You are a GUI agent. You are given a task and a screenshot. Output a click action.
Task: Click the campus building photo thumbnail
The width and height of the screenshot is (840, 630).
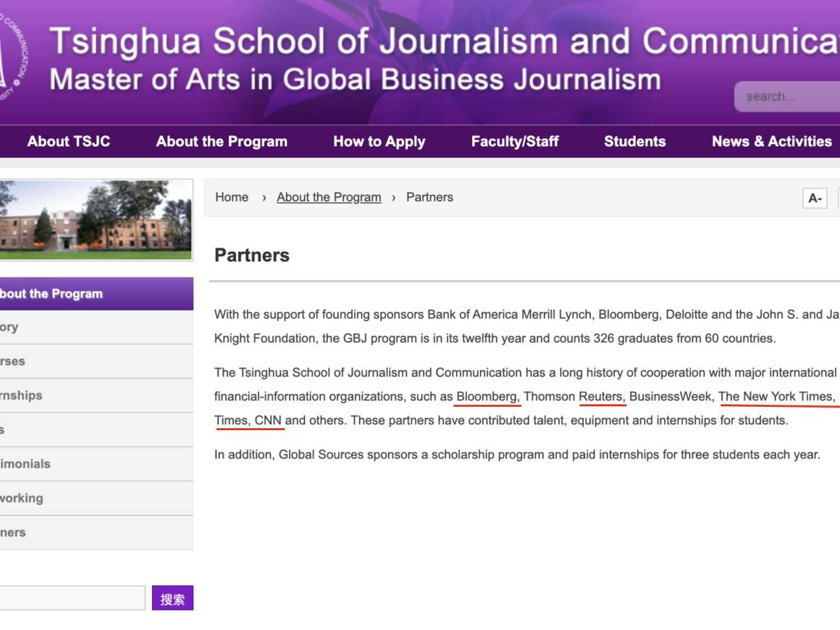pos(96,219)
